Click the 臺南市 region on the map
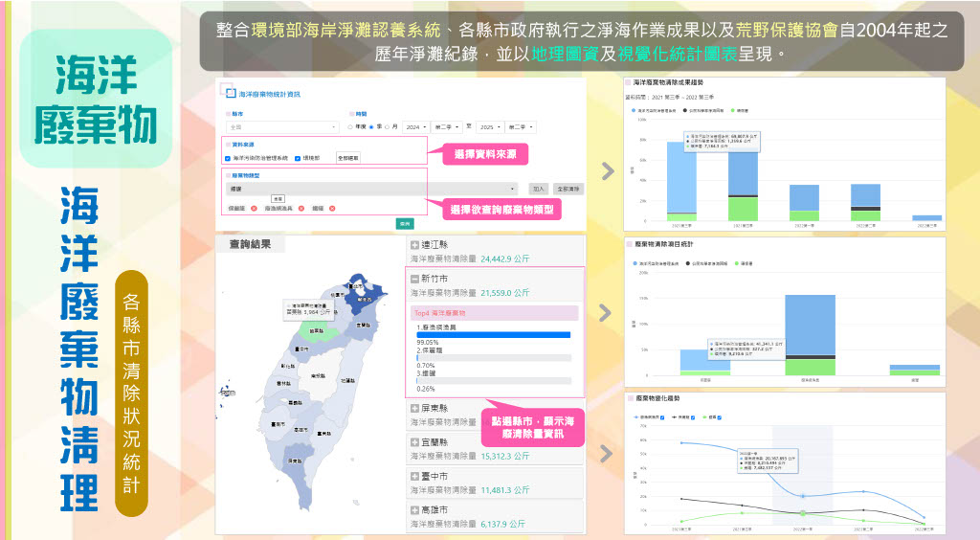This screenshot has height=540, width=980. [x=279, y=426]
